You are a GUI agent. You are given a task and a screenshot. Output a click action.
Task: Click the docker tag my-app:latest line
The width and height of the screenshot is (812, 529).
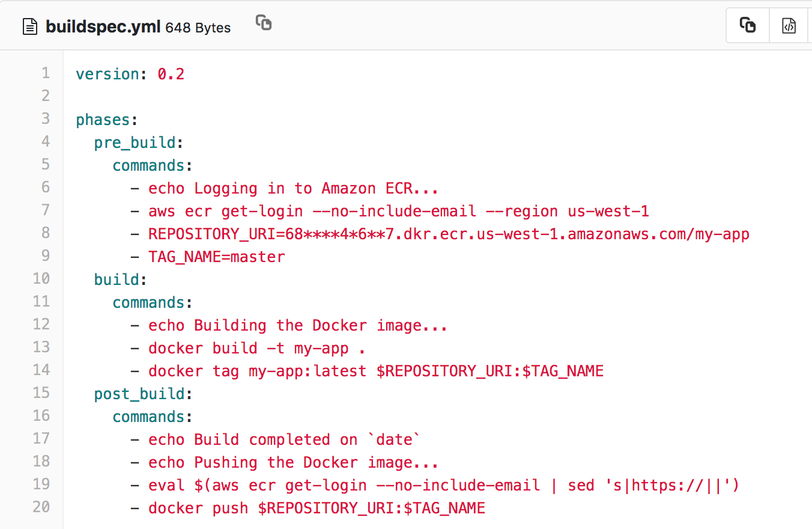(375, 371)
